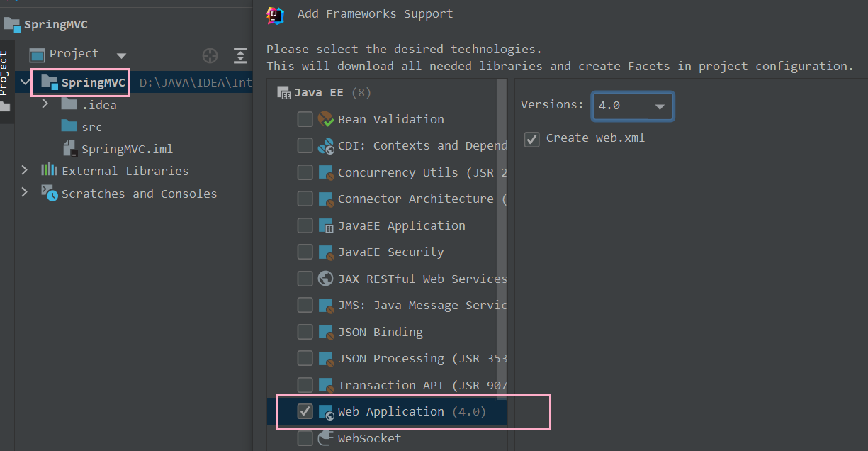Screen dimensions: 868x451
Task: Select the Web Application (4.0) row
Action: (387, 412)
